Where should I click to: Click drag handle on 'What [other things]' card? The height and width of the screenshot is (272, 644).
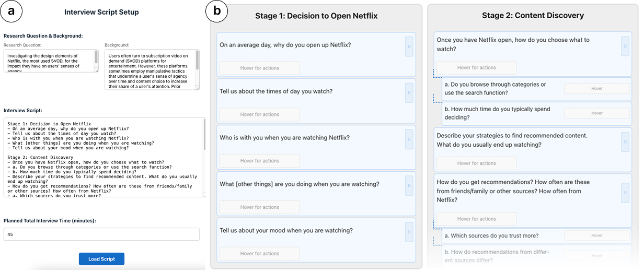tap(409, 186)
